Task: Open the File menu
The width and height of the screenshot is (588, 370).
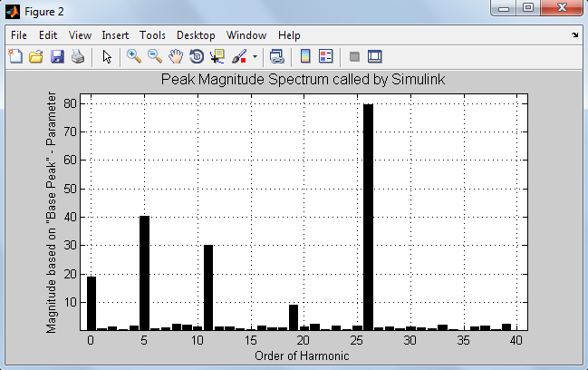Action: pos(19,35)
